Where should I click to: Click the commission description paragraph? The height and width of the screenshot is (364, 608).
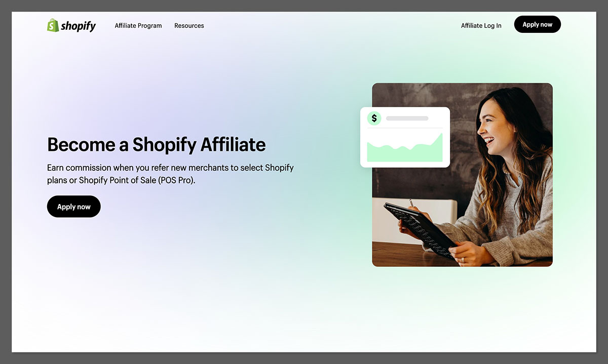point(170,174)
